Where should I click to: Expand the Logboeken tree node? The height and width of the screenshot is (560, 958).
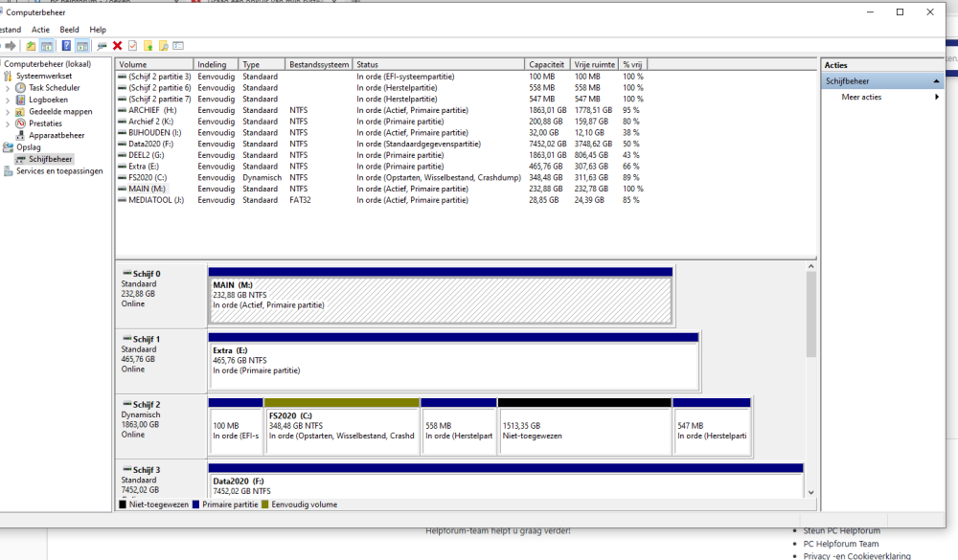8,100
